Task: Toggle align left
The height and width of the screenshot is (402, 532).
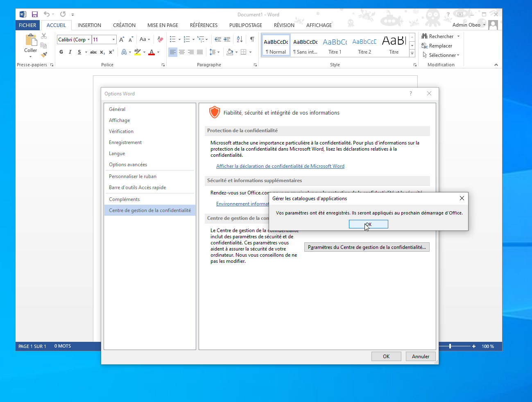Action: point(173,52)
